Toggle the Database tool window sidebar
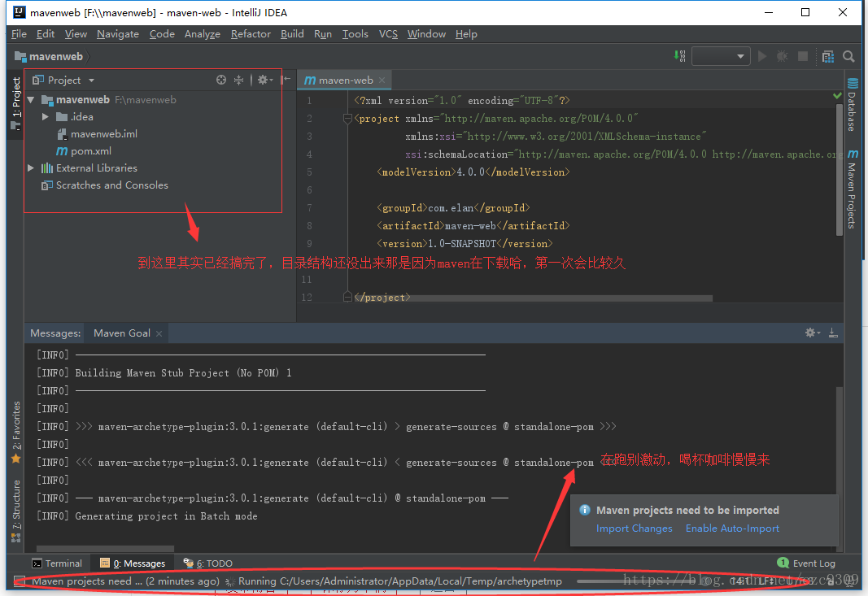Screen dimensions: 868x596 point(852,106)
